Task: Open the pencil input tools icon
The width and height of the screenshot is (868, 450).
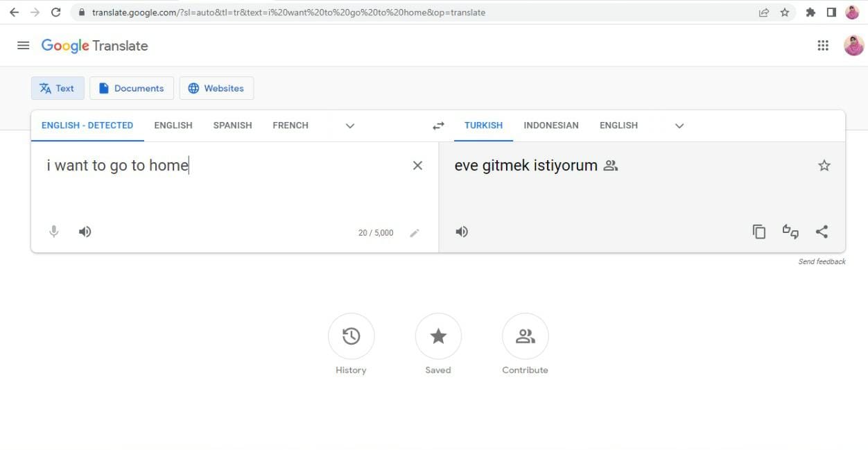Action: pos(415,233)
